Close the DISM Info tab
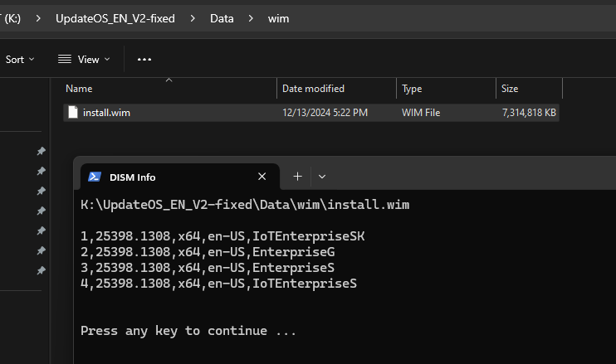 point(262,177)
